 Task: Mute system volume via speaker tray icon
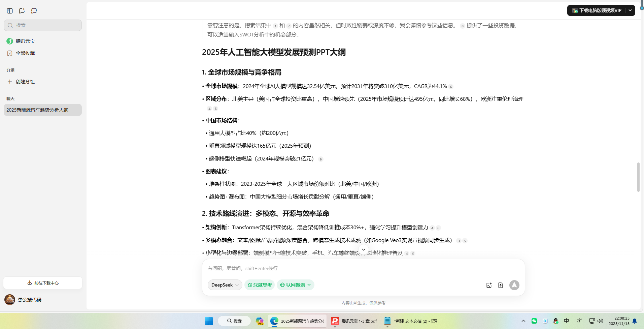601,321
